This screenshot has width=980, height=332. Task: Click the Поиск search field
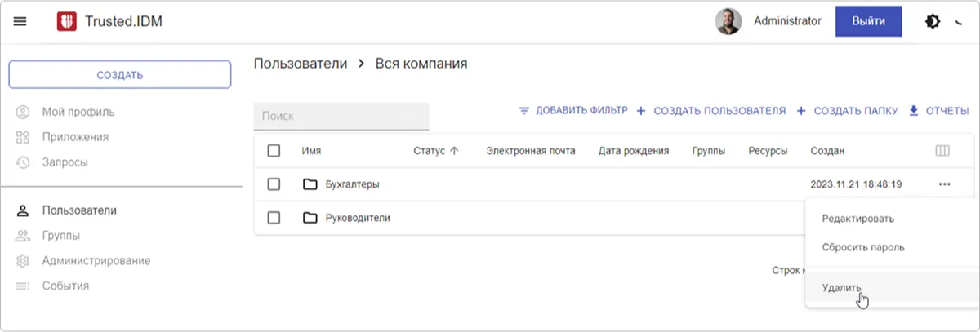point(341,117)
